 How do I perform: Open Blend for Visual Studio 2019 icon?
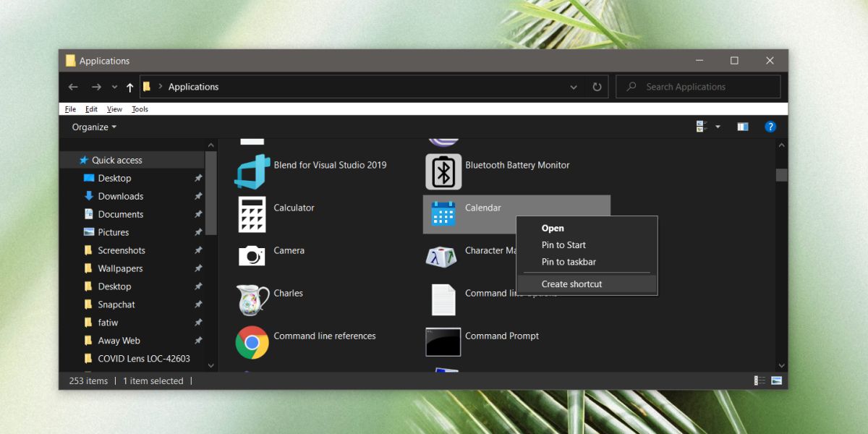[x=252, y=171]
